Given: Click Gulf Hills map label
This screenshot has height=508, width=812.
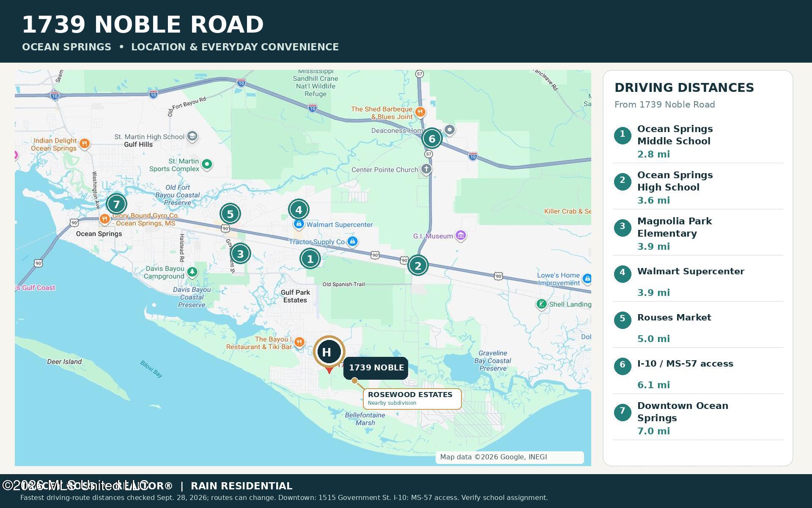Looking at the screenshot, I should pyautogui.click(x=138, y=144).
